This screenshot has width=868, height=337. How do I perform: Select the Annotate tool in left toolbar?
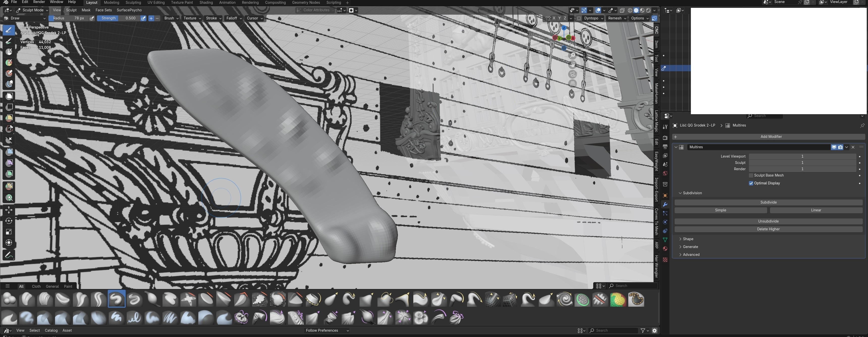coord(9,255)
